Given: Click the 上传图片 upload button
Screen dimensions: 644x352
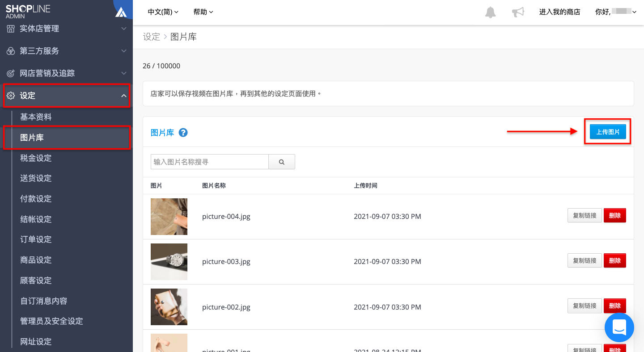Looking at the screenshot, I should pyautogui.click(x=608, y=132).
